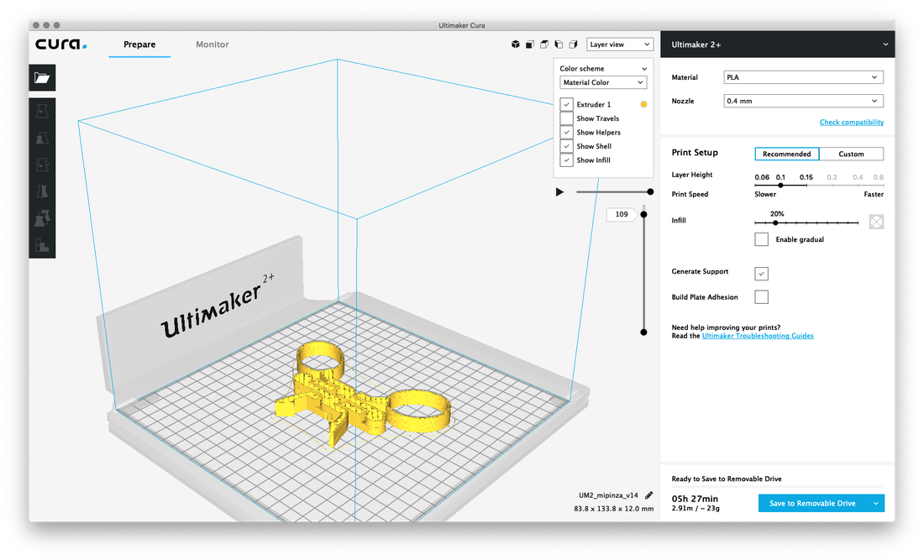Uncheck Generate Support

pyautogui.click(x=761, y=274)
